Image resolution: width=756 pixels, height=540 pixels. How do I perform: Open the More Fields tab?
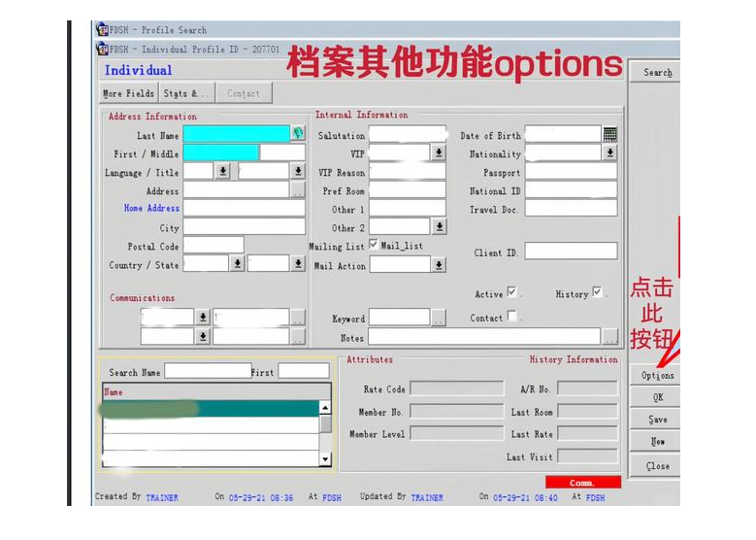click(x=129, y=93)
